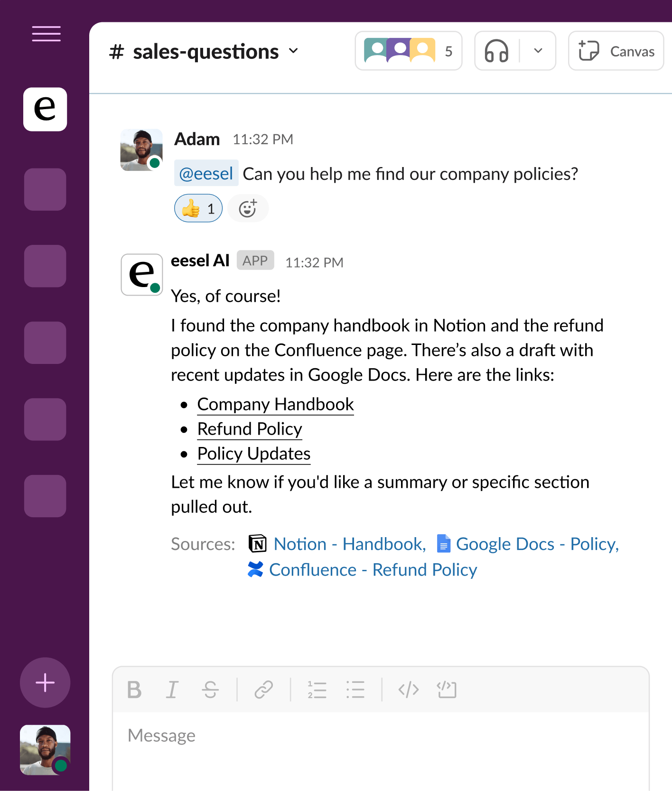Open the hamburger menu in the sidebar
672x791 pixels.
tap(46, 34)
